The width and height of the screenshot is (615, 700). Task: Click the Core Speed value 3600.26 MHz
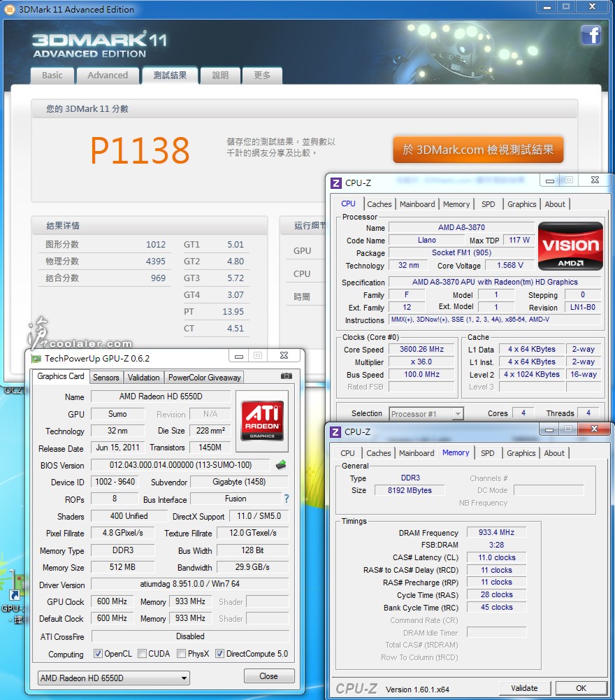421,349
